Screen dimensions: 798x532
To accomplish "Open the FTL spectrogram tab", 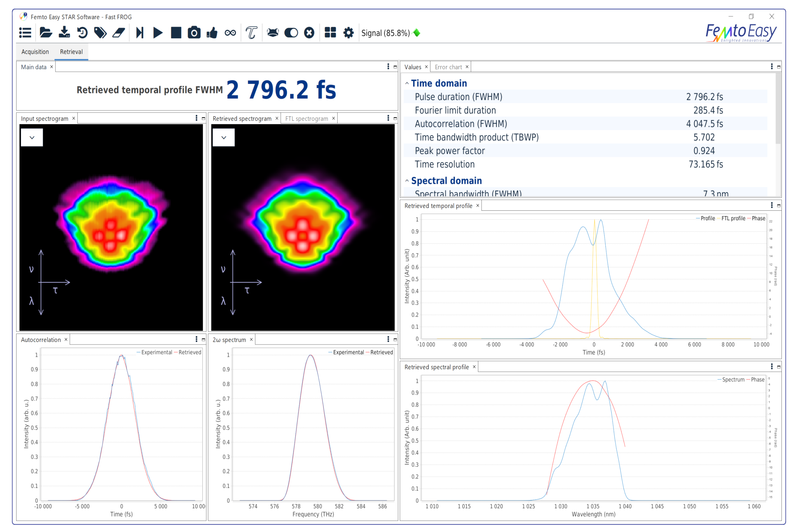I will tap(306, 119).
